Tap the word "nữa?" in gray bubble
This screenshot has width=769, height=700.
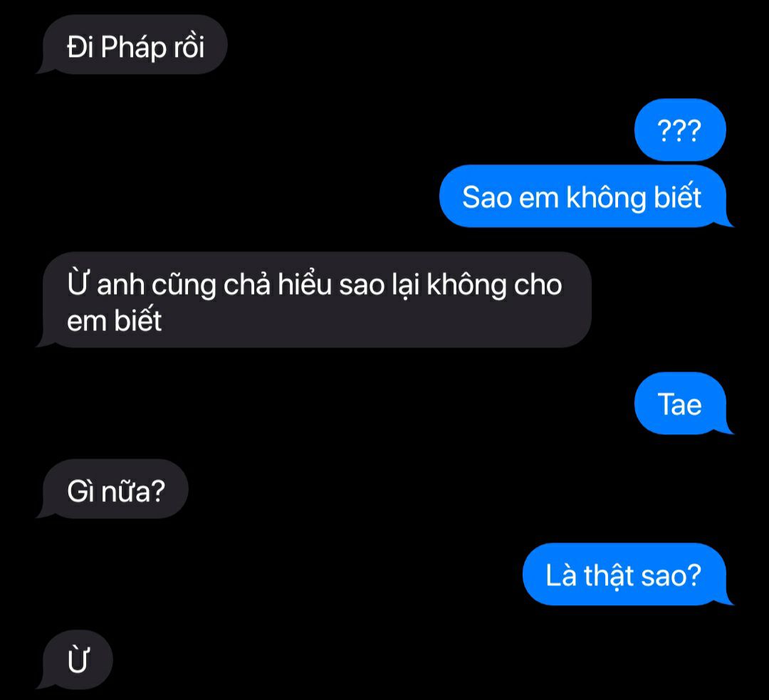132,491
